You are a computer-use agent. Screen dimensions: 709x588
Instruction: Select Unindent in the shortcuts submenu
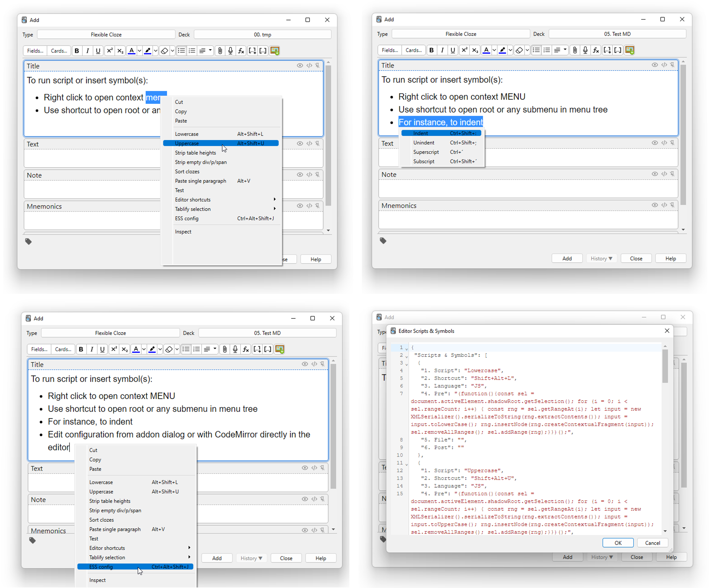[x=424, y=143]
